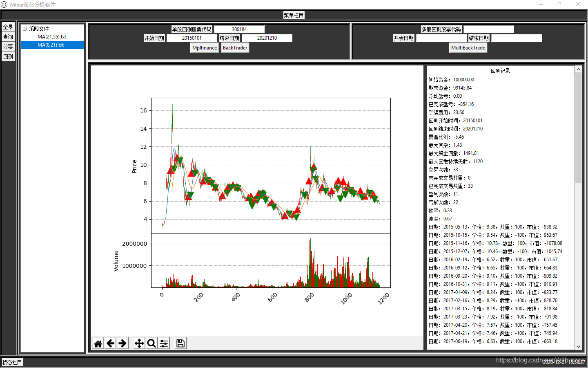The height and width of the screenshot is (368, 588).
Task: Edit the single stock code field 300184
Action: (x=239, y=29)
